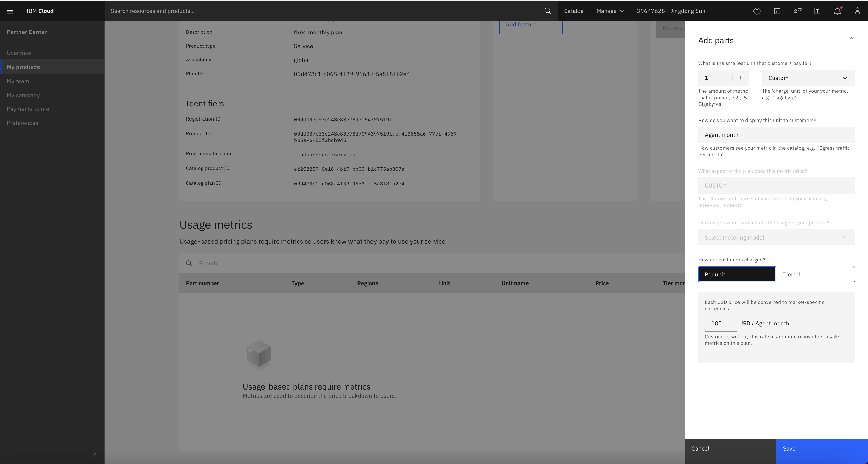
Task: Close the Add parts side panel
Action: point(851,37)
